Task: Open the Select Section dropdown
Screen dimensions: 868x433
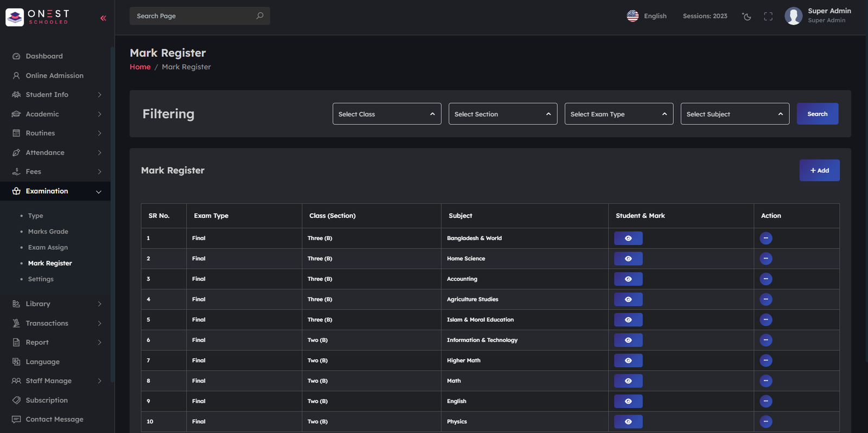Action: 503,114
